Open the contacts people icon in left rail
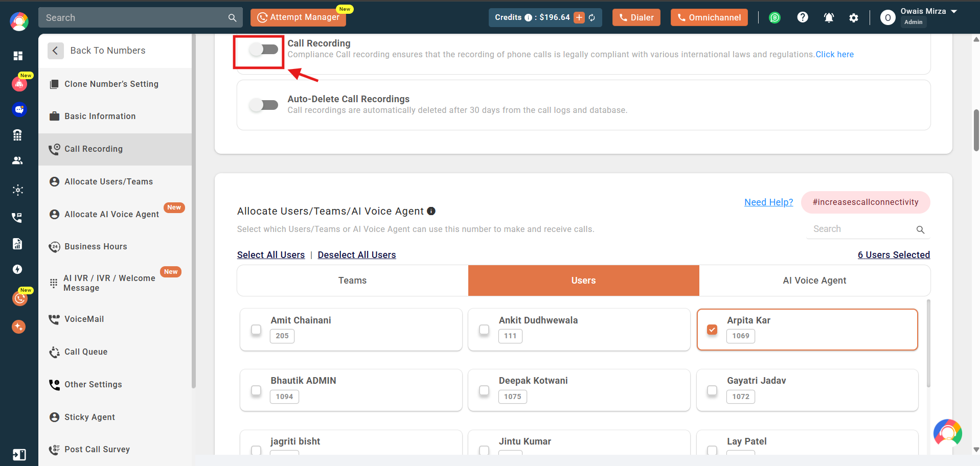This screenshot has height=466, width=980. (x=17, y=160)
